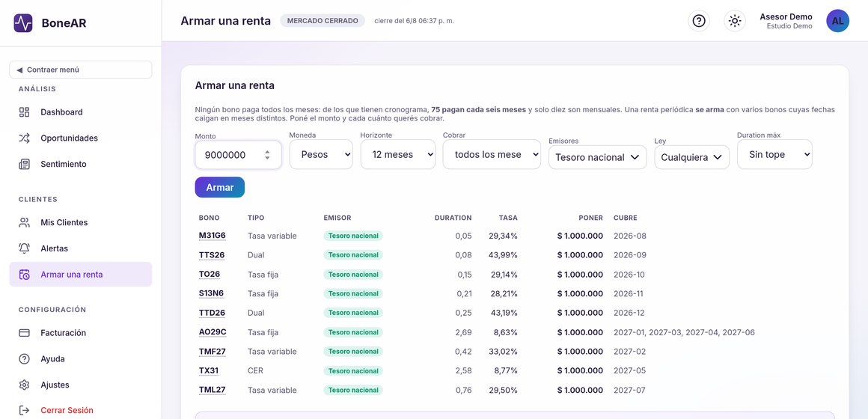868x419 pixels.
Task: Click the Facturación card icon
Action: [25, 333]
